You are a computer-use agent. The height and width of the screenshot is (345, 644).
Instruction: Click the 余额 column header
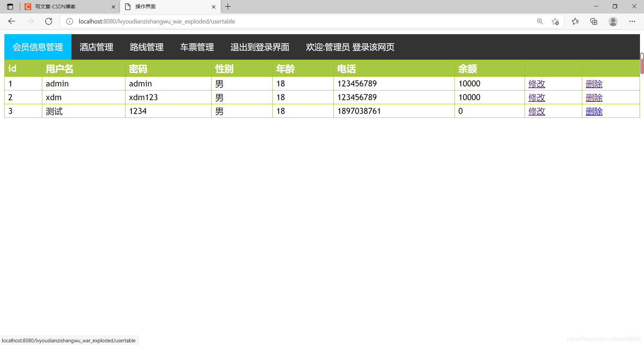tap(490, 68)
